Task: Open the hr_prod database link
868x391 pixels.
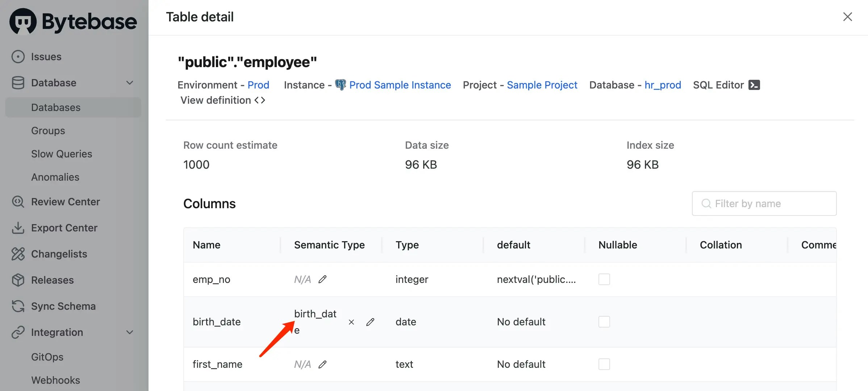Action: pyautogui.click(x=663, y=85)
